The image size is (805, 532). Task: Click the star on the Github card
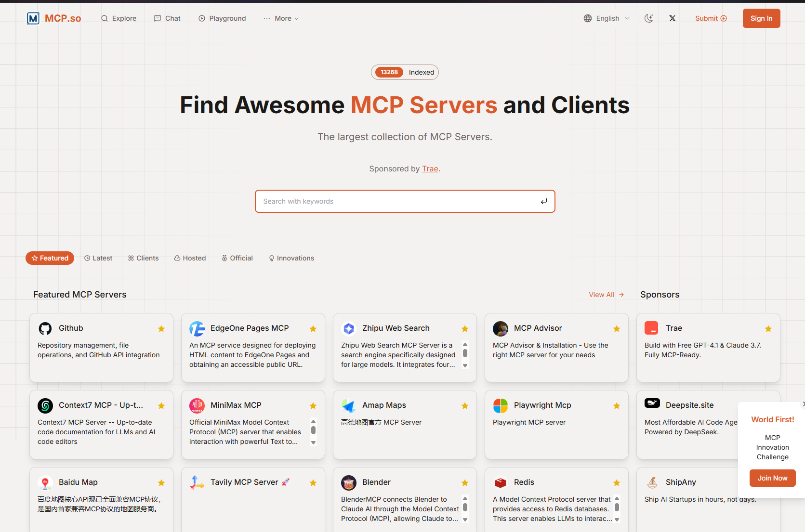161,329
